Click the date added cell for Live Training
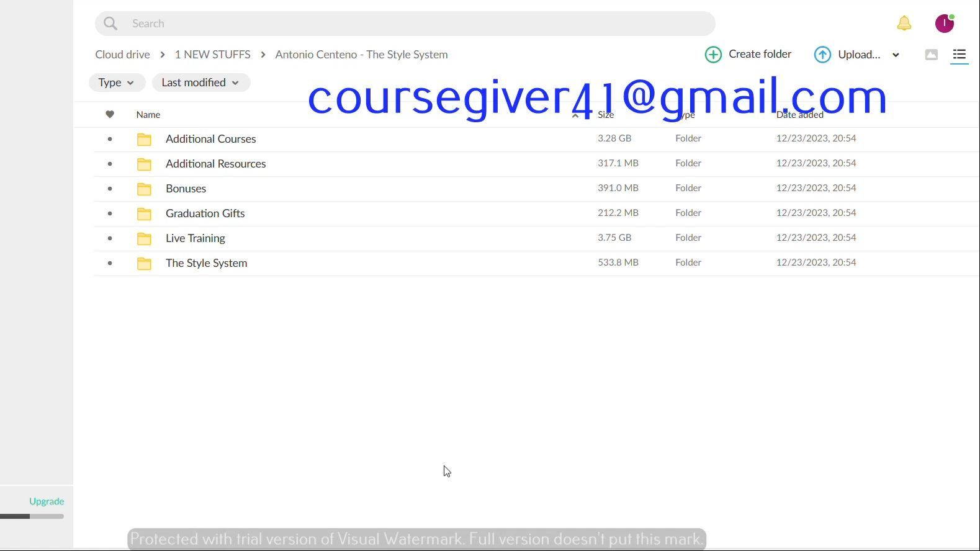The height and width of the screenshot is (551, 980). pyautogui.click(x=816, y=238)
